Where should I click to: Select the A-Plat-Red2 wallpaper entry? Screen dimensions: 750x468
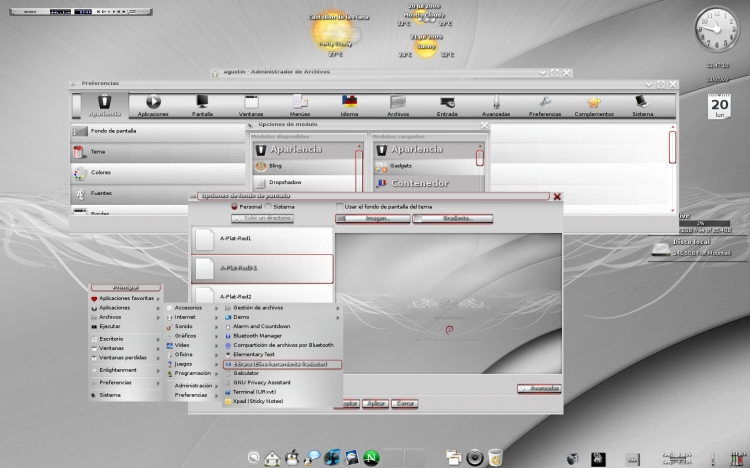tap(262, 295)
